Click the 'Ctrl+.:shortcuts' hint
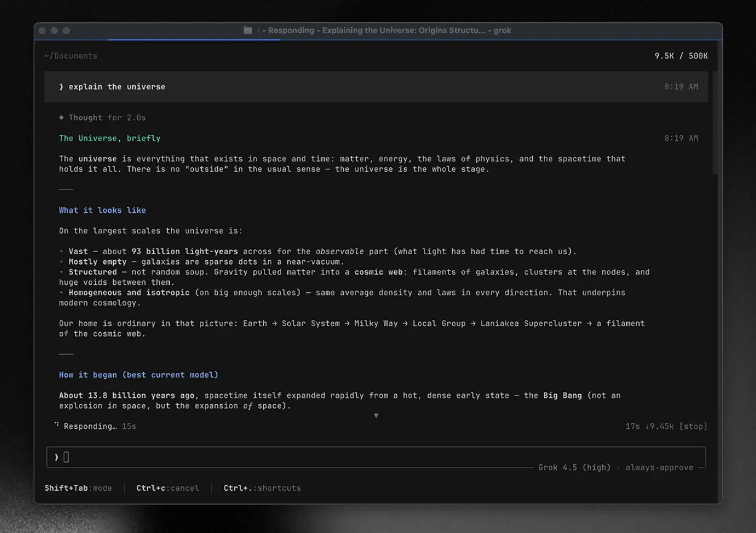Viewport: 756px width, 533px height. coord(262,488)
